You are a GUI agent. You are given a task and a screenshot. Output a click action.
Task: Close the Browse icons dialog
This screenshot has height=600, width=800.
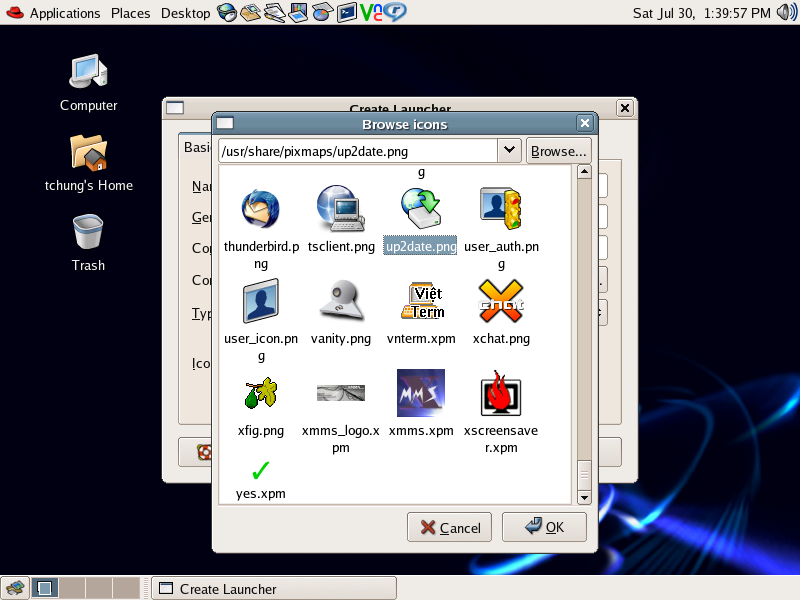click(x=585, y=123)
